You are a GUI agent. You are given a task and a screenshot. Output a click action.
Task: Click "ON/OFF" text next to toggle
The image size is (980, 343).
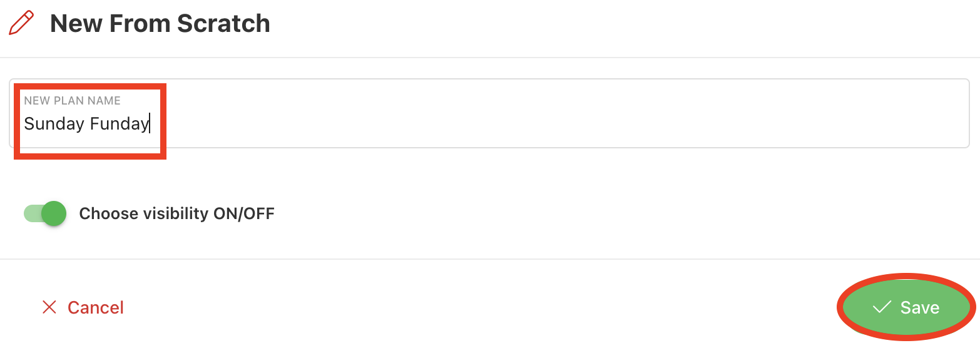244,213
